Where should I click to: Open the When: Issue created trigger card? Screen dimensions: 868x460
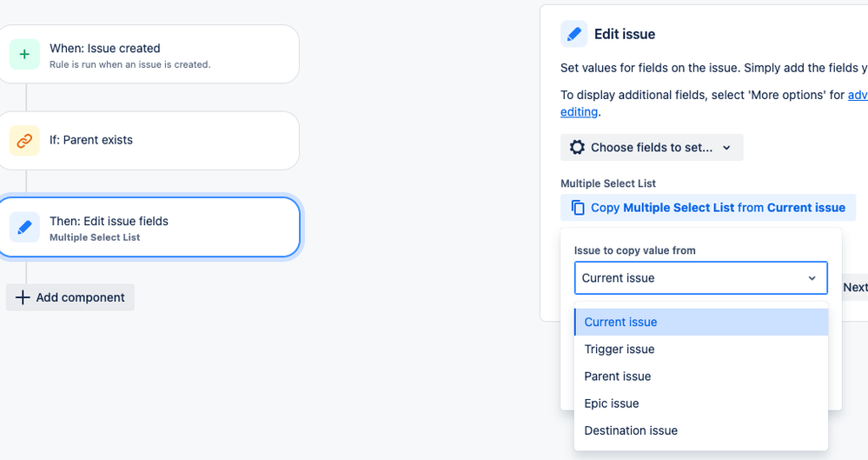pos(149,54)
